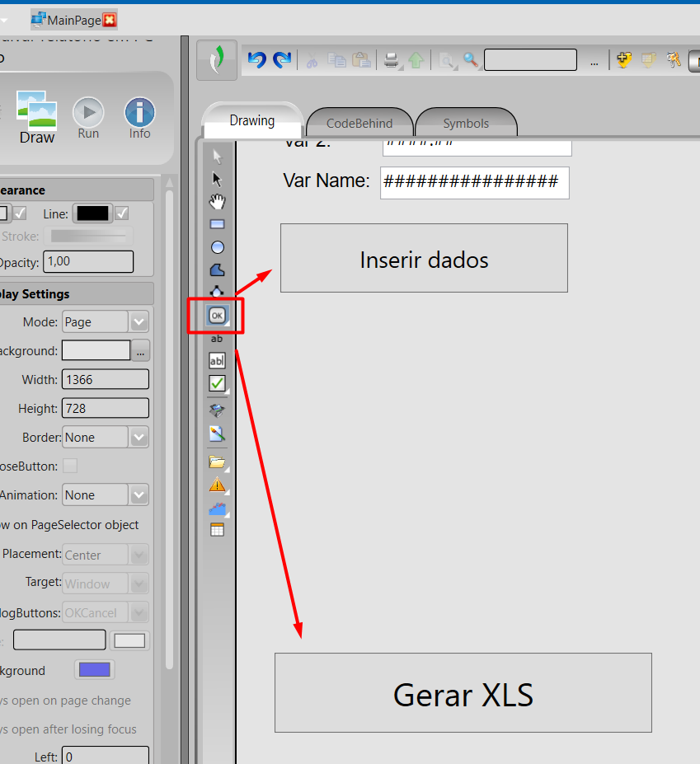The image size is (700, 764).
Task: Select the Alarm warning triangle tool
Action: tap(217, 485)
